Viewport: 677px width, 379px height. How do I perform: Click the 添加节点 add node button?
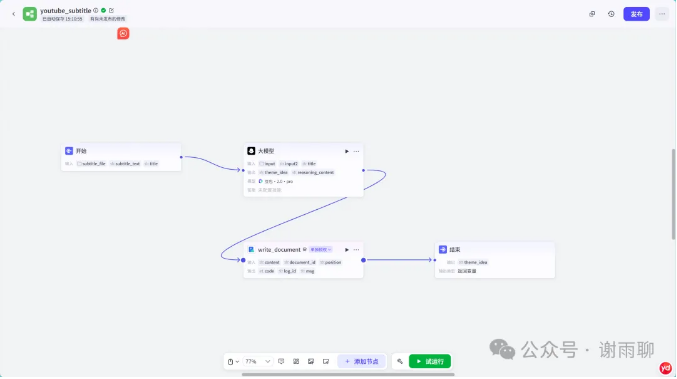coord(361,361)
